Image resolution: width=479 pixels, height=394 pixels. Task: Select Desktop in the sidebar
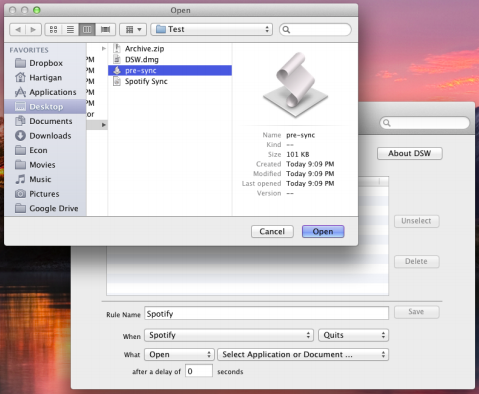click(45, 107)
